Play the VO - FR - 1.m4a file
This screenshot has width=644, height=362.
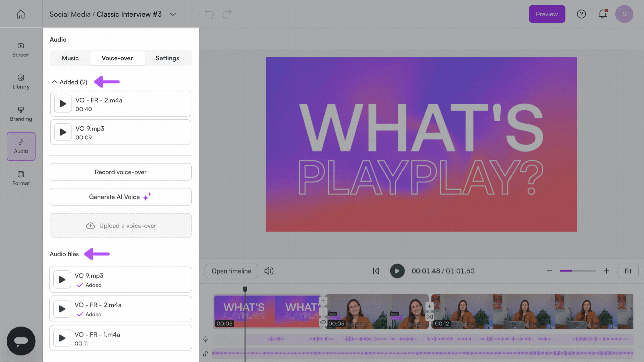click(62, 338)
